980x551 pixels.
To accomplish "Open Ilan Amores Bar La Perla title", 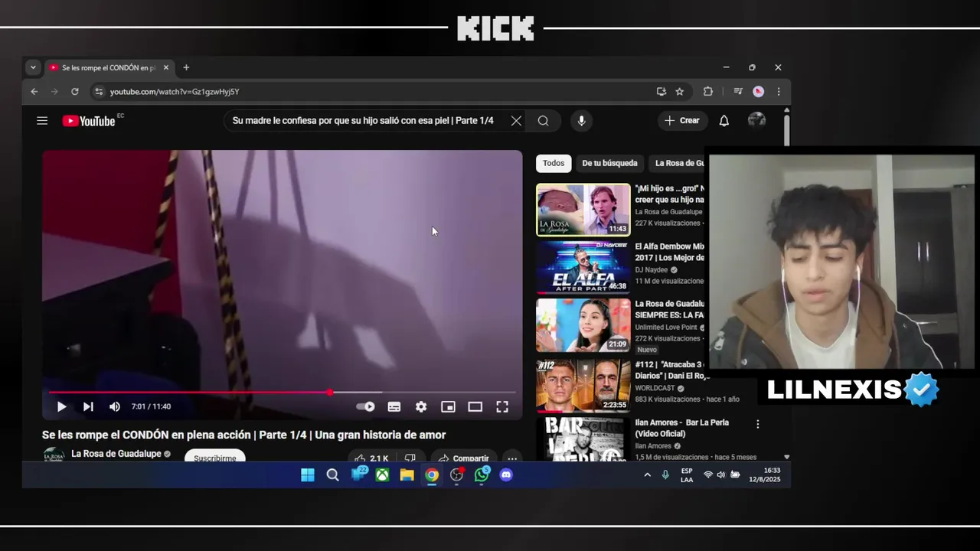I will click(x=681, y=428).
